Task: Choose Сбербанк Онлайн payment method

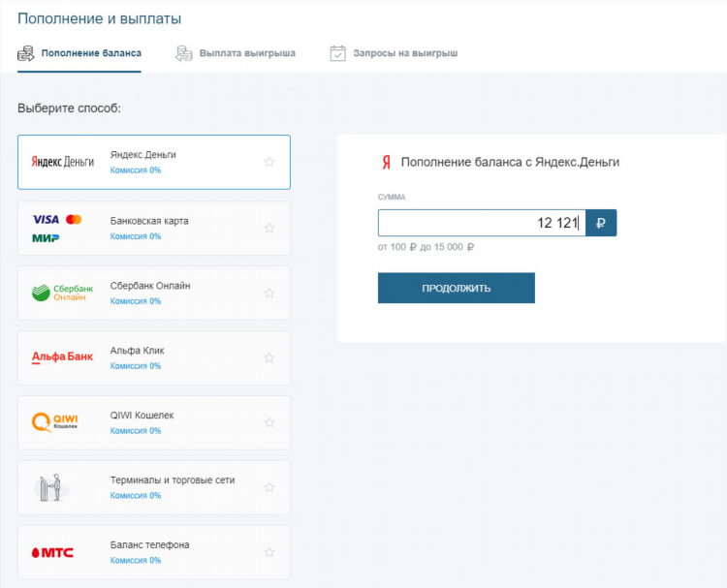Action: point(154,293)
